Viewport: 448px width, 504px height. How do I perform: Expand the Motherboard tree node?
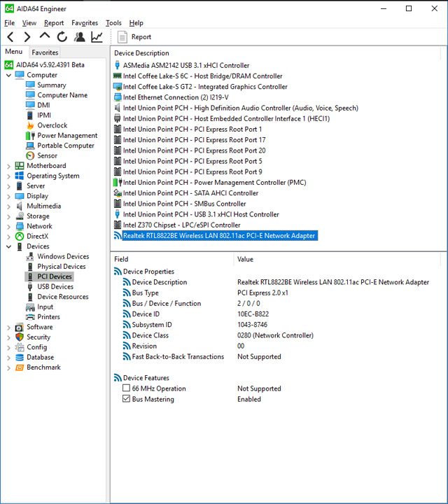click(8, 166)
